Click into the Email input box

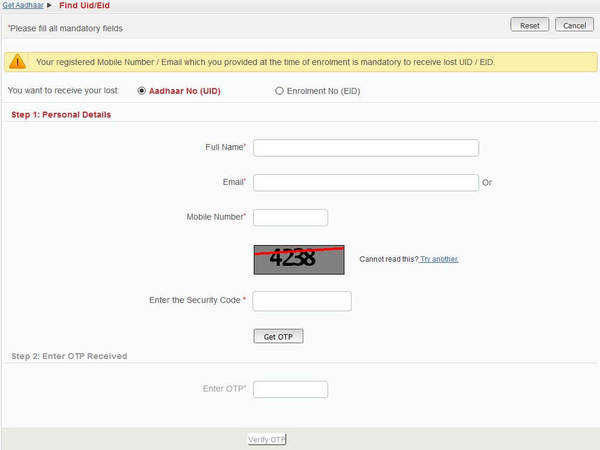(x=366, y=182)
